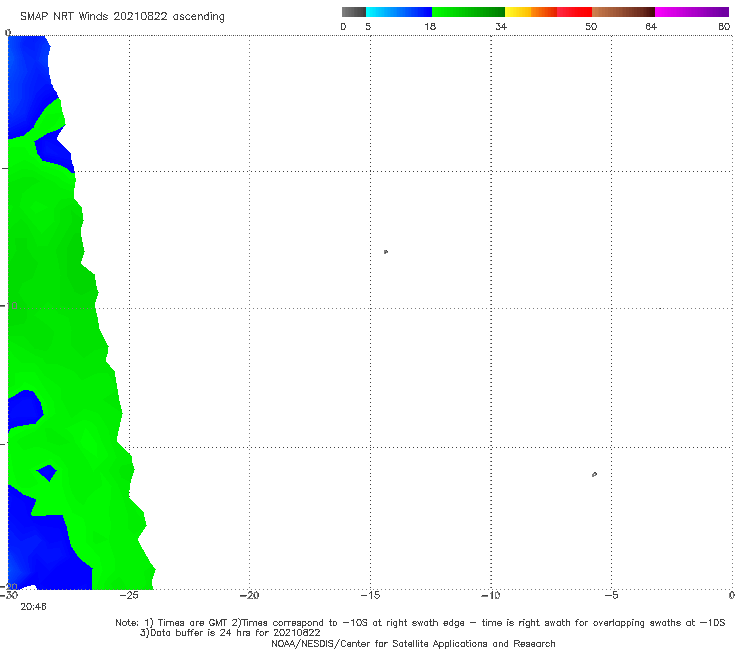Click the color bar label '50'

591,26
